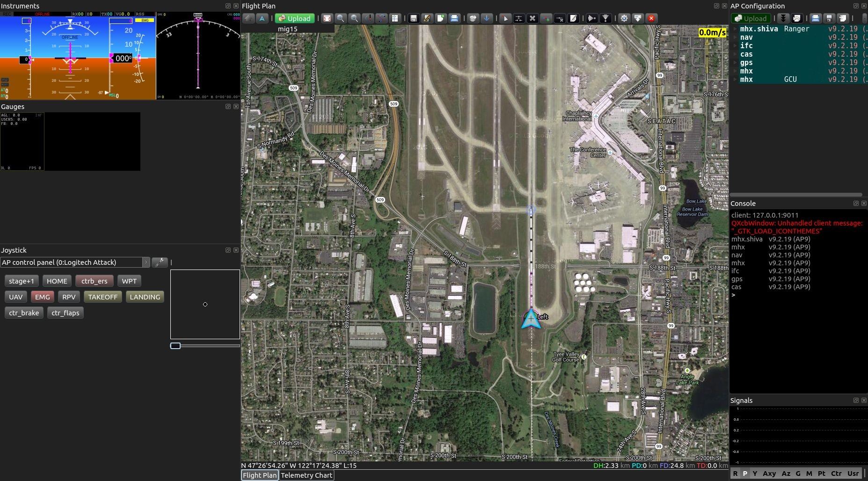Switch to the Flight Plan tab

[x=260, y=475]
